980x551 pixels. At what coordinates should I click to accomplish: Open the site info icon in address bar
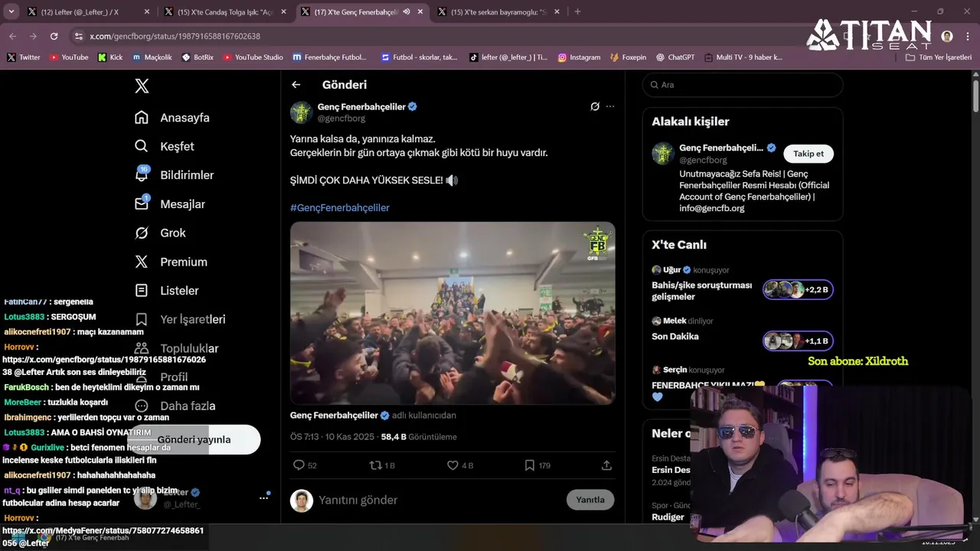tap(78, 36)
